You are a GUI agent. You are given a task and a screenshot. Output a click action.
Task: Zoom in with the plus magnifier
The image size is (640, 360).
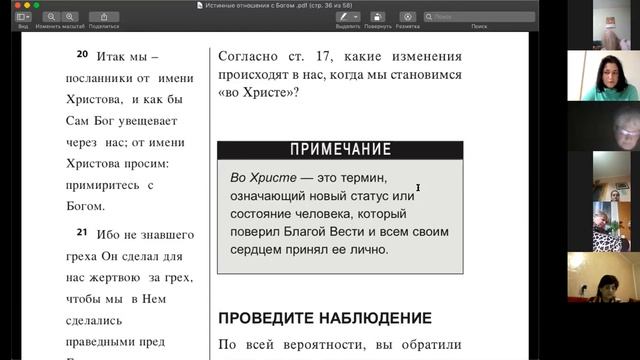coord(70,17)
